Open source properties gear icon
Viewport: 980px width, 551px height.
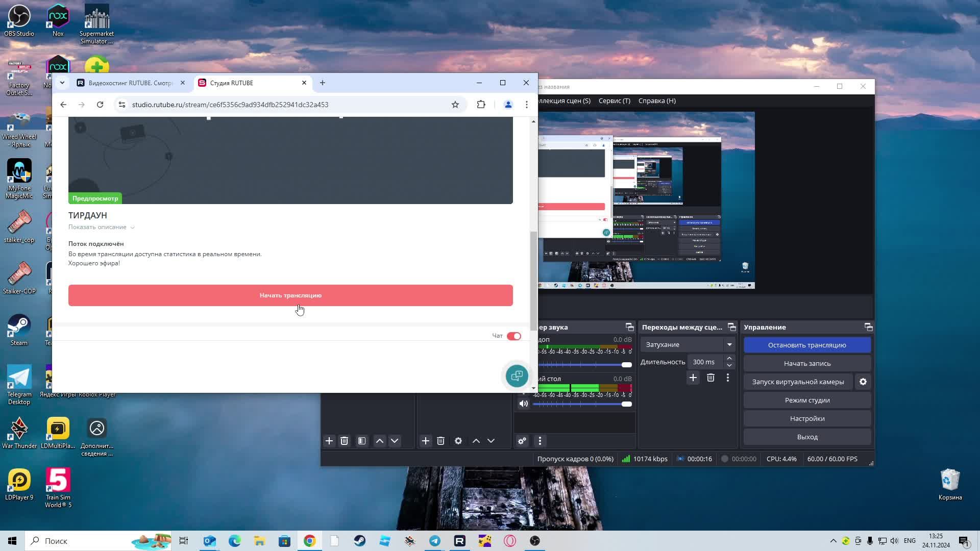(458, 441)
